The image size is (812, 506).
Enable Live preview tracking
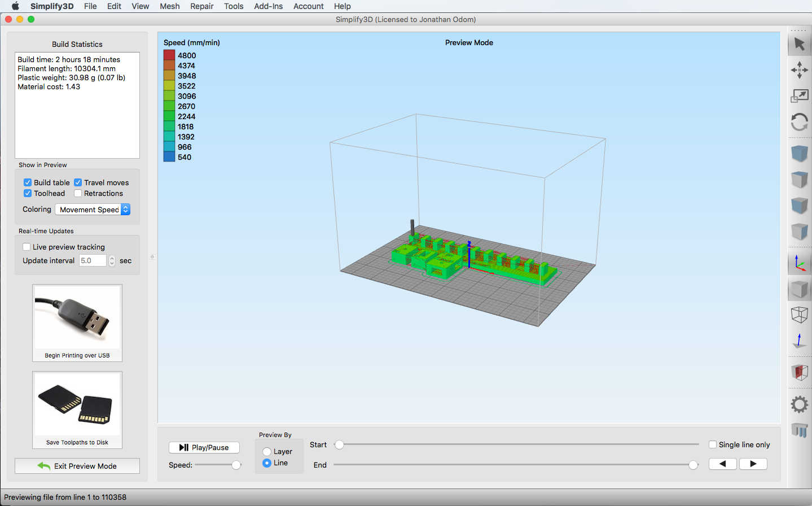tap(27, 247)
